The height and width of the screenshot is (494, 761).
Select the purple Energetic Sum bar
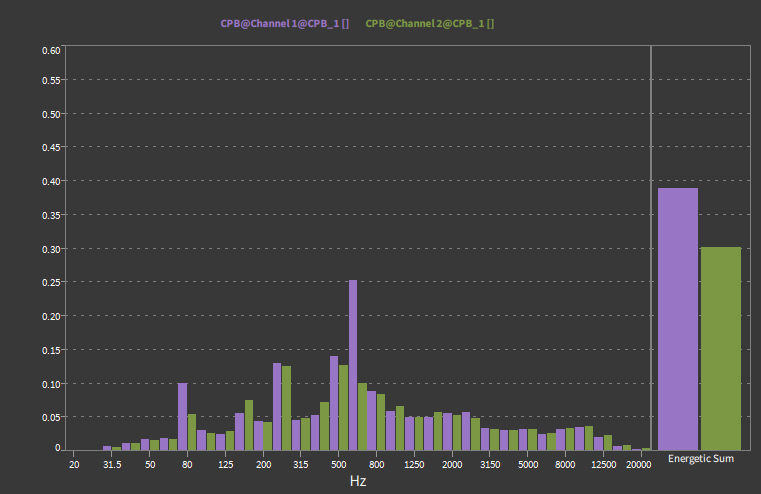point(677,318)
